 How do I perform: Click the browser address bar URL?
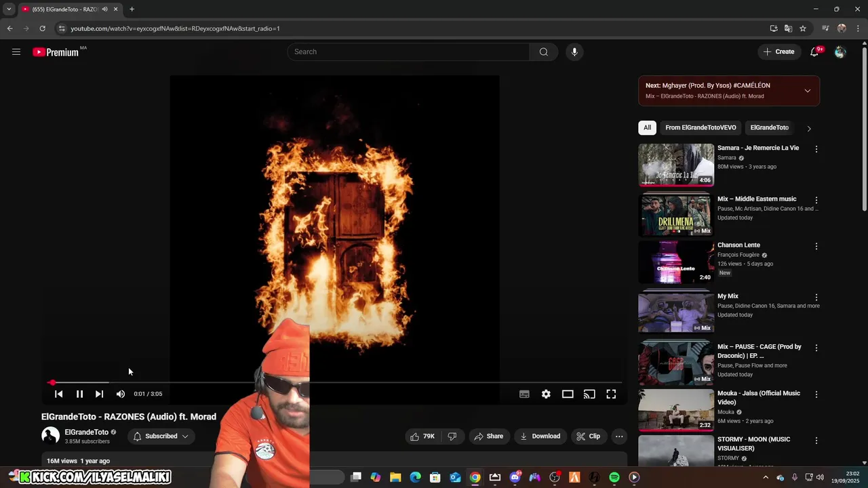175,28
